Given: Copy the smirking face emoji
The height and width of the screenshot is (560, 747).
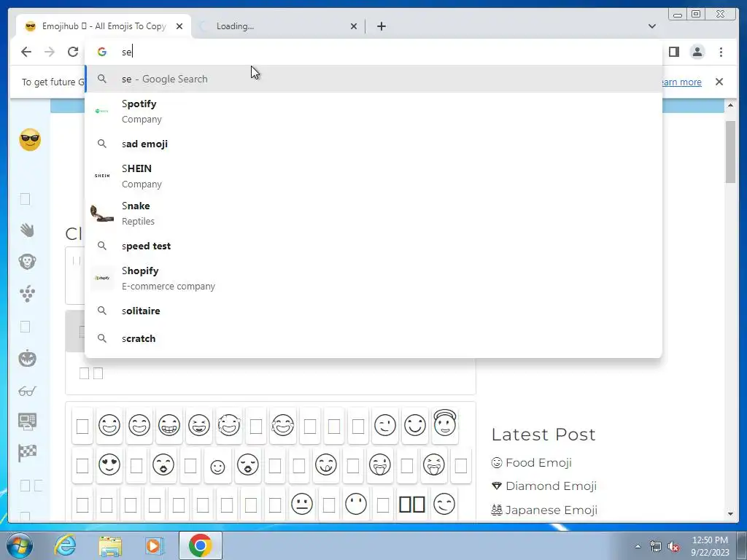Looking at the screenshot, I should 444,505.
